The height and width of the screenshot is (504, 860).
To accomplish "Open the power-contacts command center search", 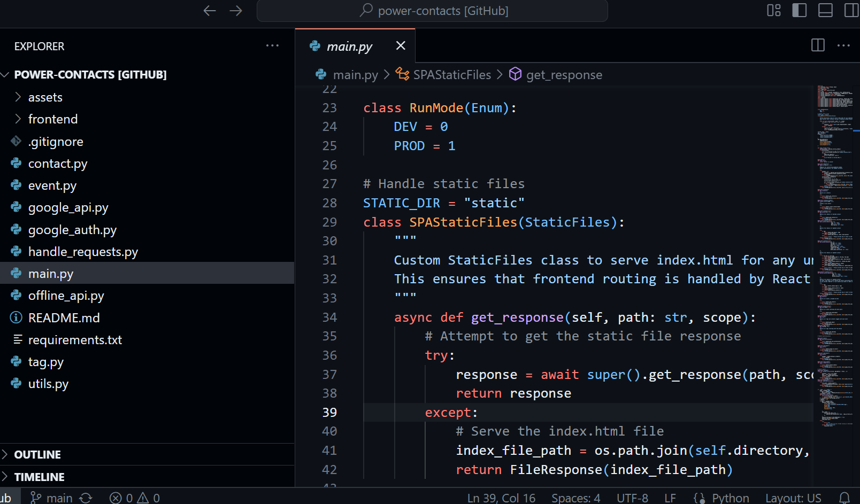I will pos(432,11).
